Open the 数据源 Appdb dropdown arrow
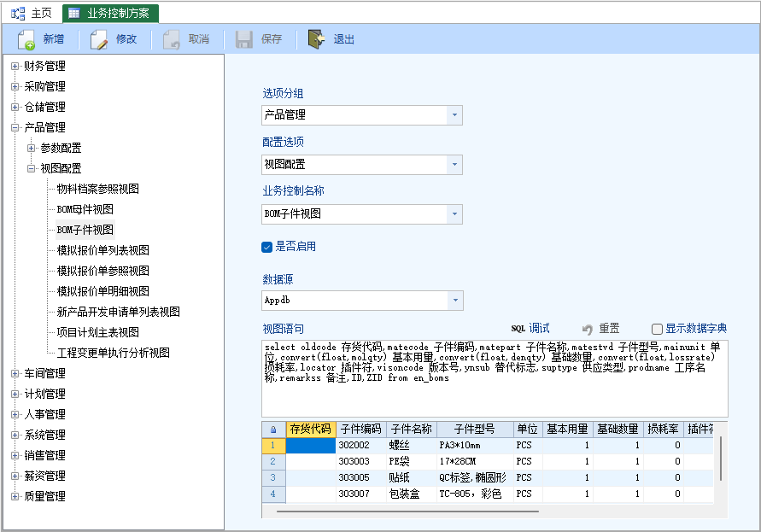Screen dimensions: 761x532 pyautogui.click(x=455, y=301)
